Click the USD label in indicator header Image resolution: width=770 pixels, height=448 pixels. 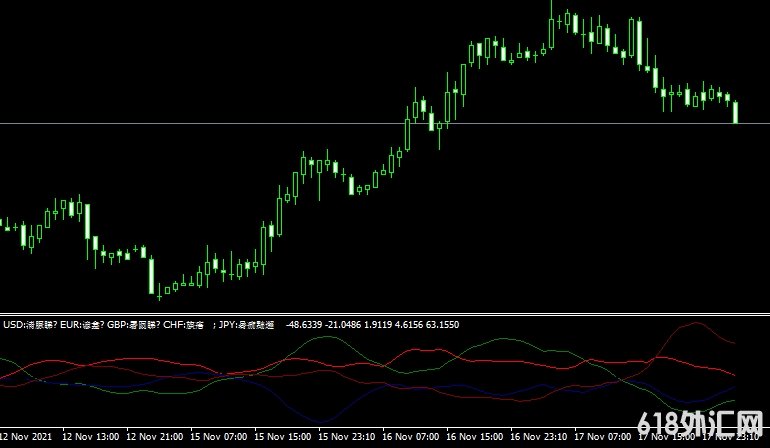(14, 325)
